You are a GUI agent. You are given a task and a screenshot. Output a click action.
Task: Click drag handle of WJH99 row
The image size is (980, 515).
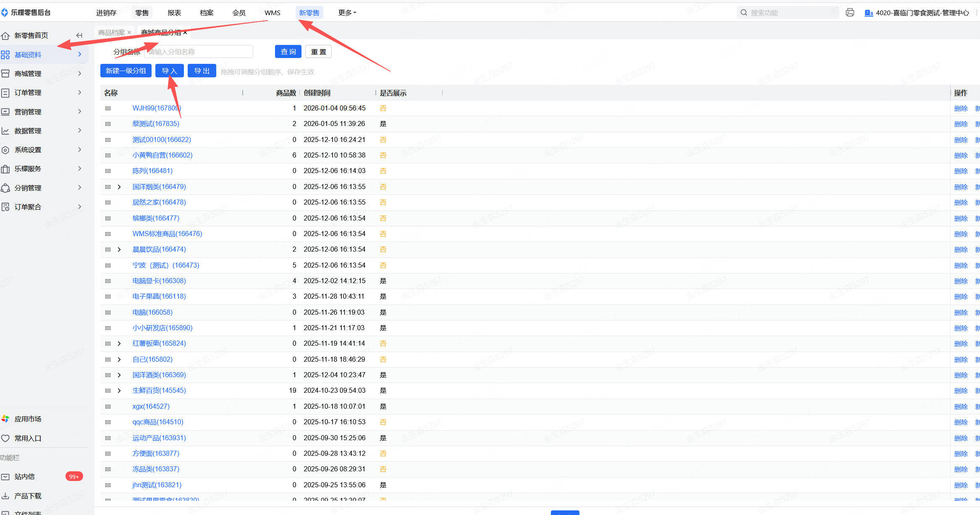coord(108,108)
